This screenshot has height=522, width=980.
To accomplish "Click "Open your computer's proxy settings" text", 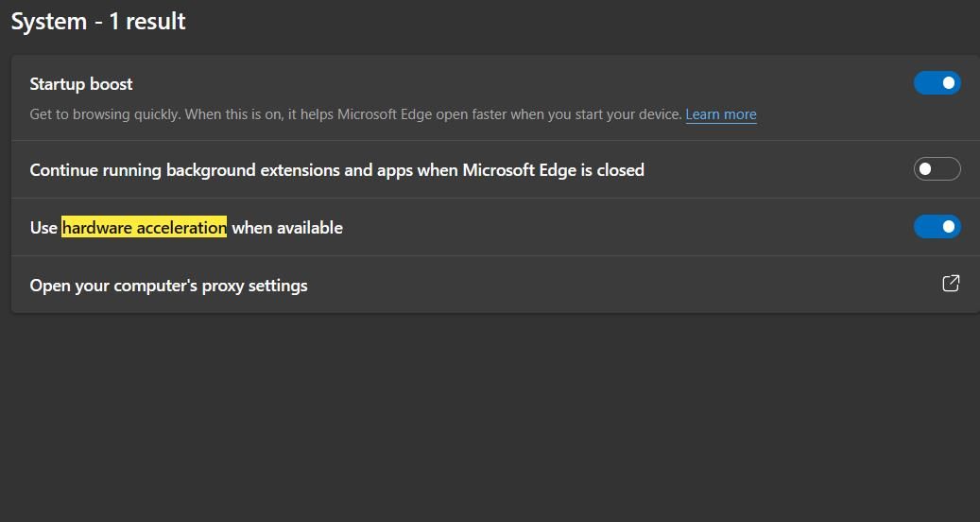I will 168,286.
